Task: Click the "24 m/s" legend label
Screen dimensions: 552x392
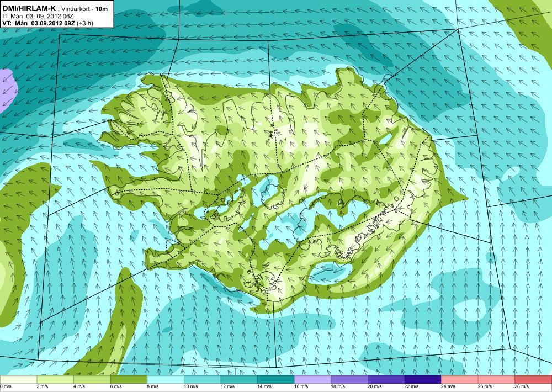Action: (448, 386)
